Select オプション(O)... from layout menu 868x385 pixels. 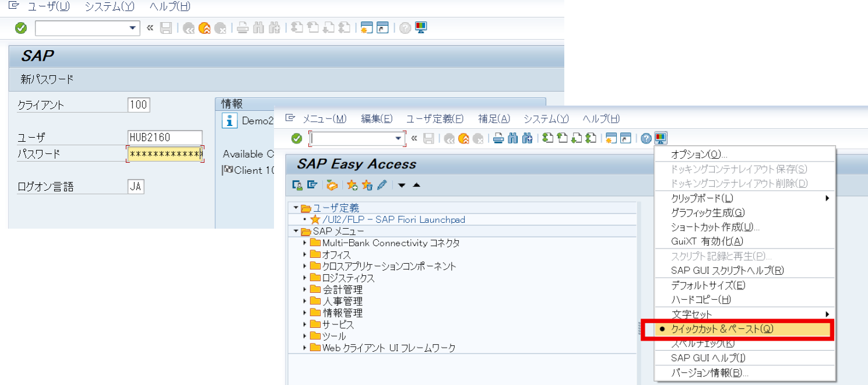point(745,155)
